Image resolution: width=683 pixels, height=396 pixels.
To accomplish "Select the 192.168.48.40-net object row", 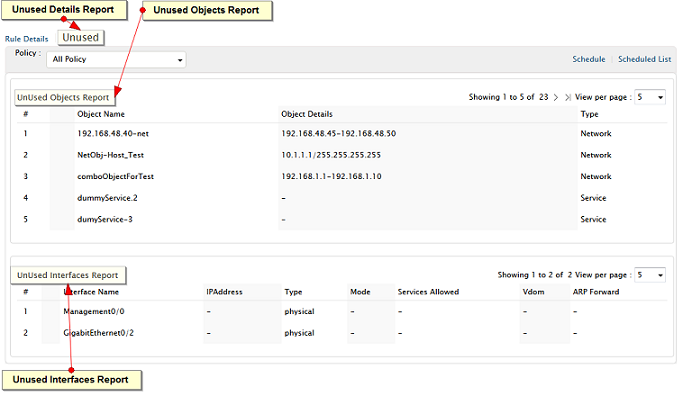I will pos(342,134).
